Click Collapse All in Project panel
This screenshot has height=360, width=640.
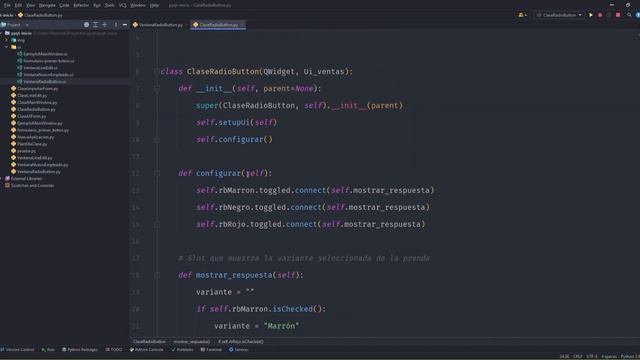(105, 25)
